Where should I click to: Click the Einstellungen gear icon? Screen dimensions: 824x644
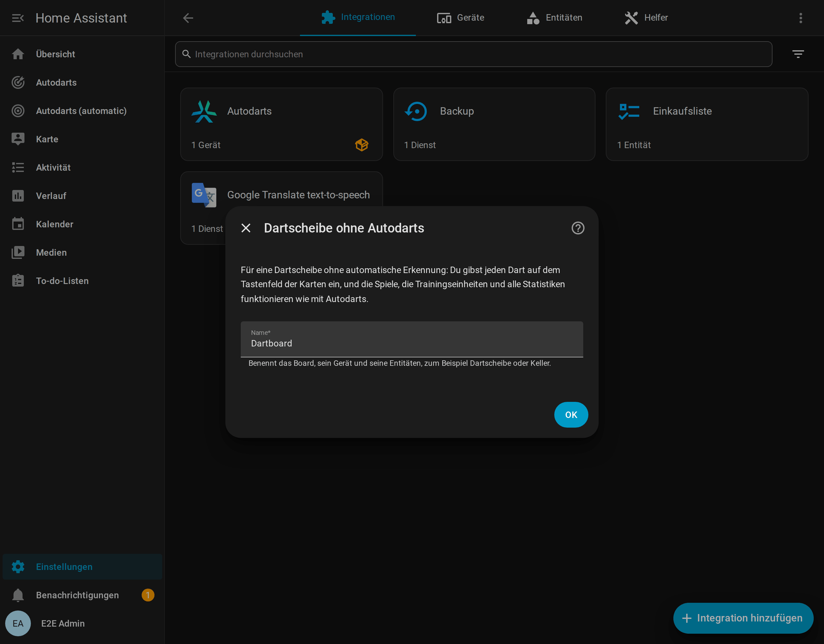click(x=18, y=567)
